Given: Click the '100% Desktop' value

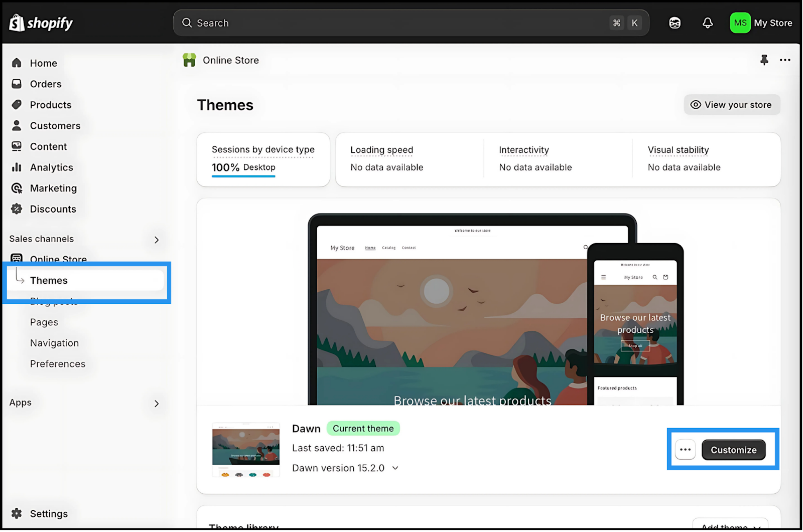Looking at the screenshot, I should click(x=243, y=167).
